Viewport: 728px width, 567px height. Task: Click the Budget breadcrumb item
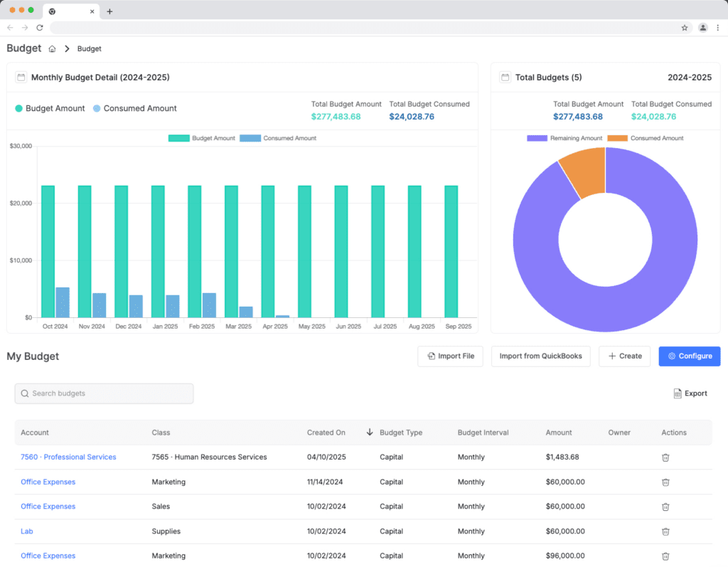tap(90, 49)
